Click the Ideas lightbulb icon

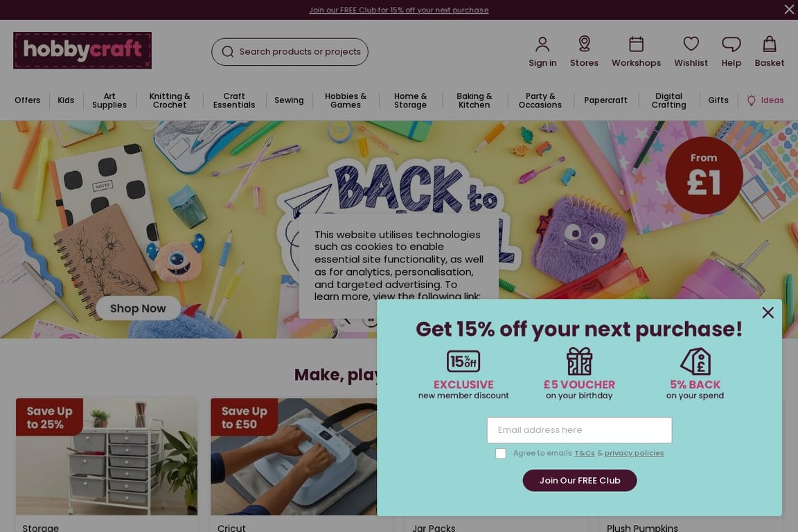751,100
